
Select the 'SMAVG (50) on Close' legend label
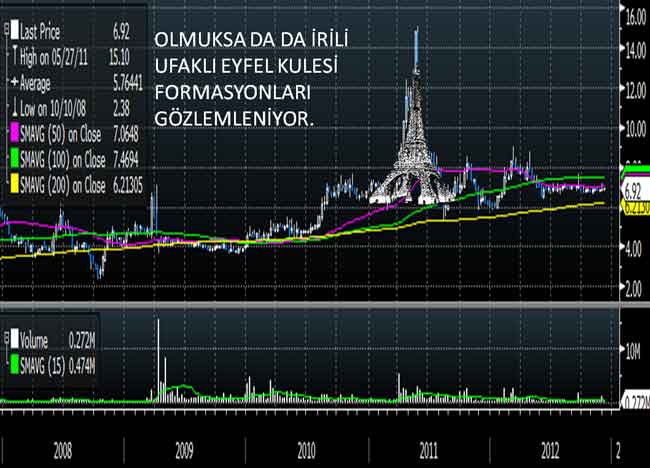pos(61,135)
